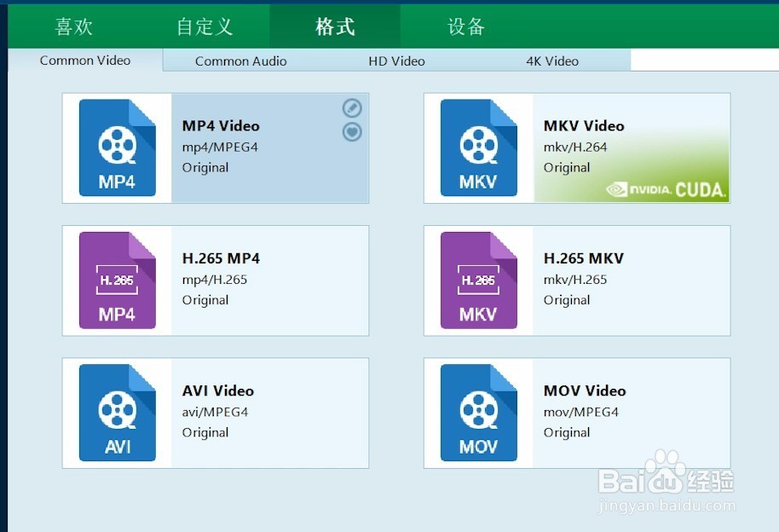Viewport: 779px width, 532px height.
Task: Open the 4K Video subtab
Action: (x=552, y=61)
